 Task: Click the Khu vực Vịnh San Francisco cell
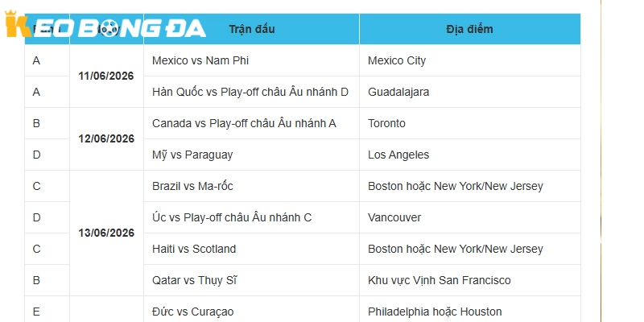[439, 280]
